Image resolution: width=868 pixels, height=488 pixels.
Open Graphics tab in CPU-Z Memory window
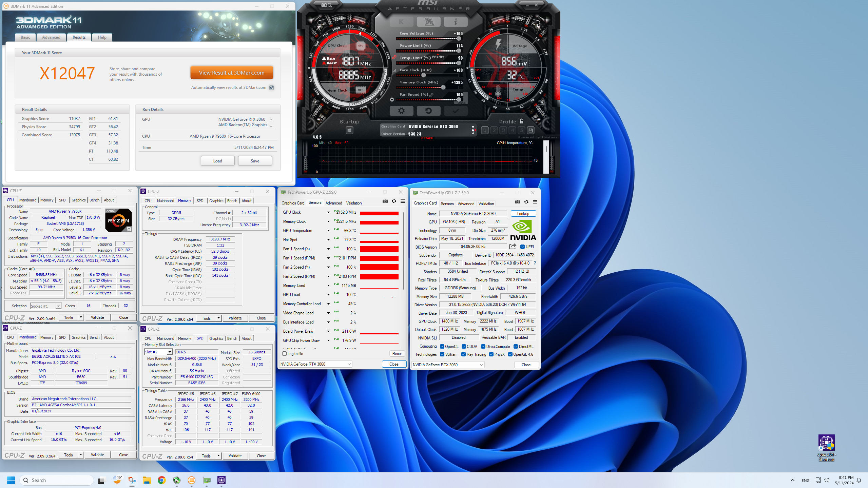[216, 201]
